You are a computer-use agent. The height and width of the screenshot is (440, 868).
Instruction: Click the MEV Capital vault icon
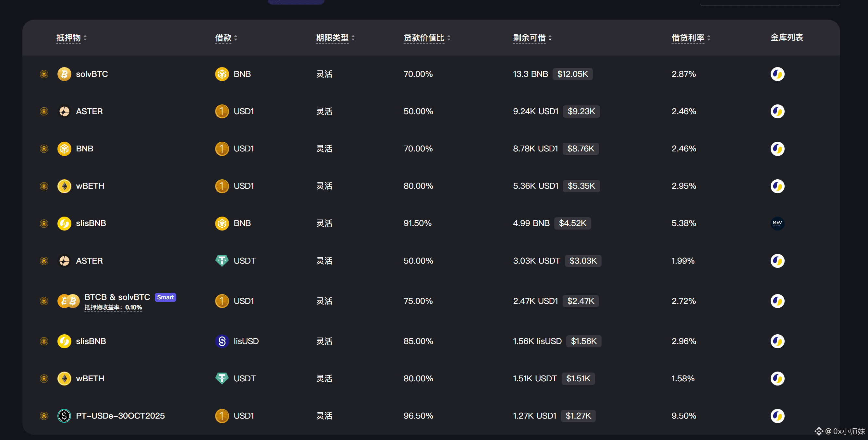coord(777,223)
